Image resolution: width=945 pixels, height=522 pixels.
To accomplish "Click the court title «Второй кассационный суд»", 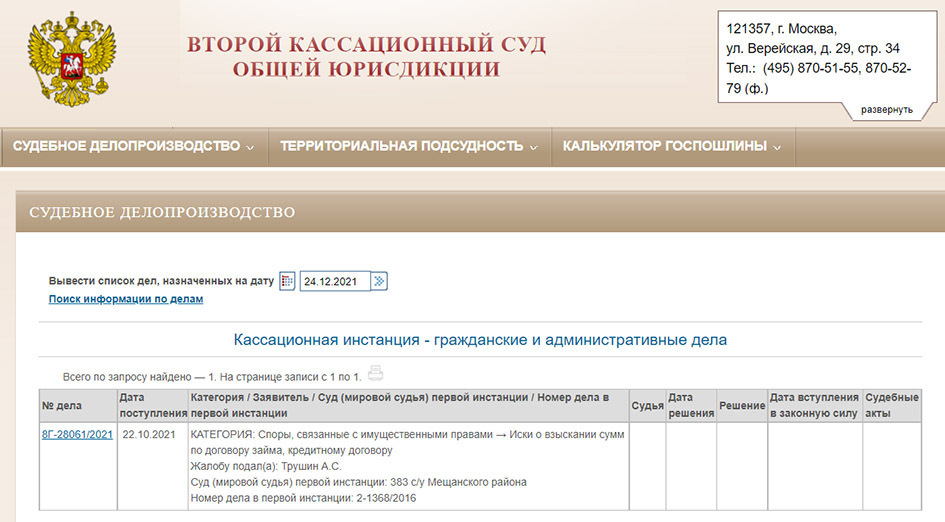I will point(366,45).
